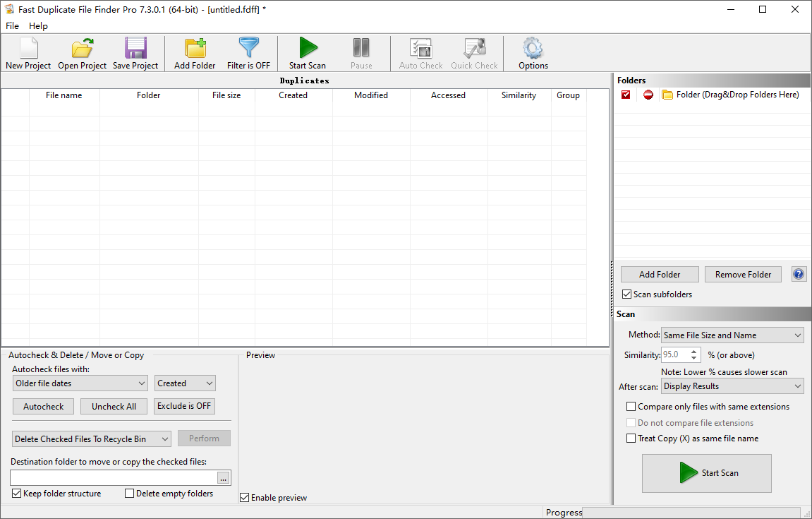The width and height of the screenshot is (812, 519).
Task: Uncheck the red folder checkbox in Folders list
Action: point(626,95)
